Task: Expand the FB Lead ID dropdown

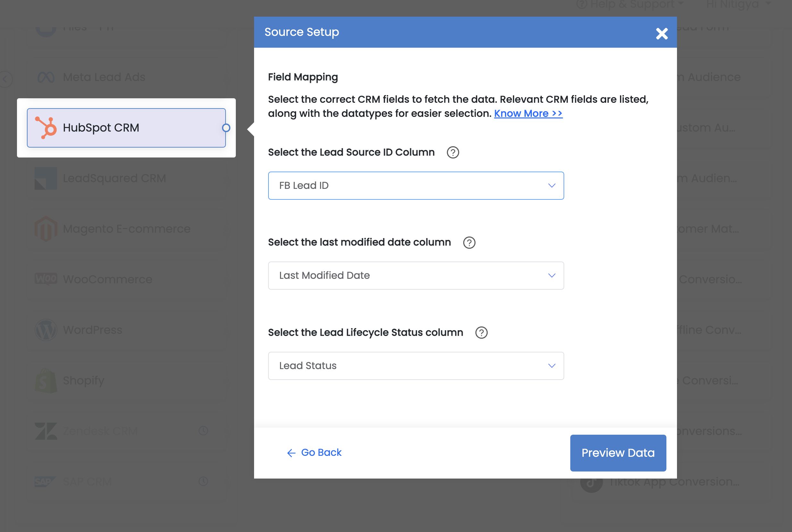Action: point(416,186)
